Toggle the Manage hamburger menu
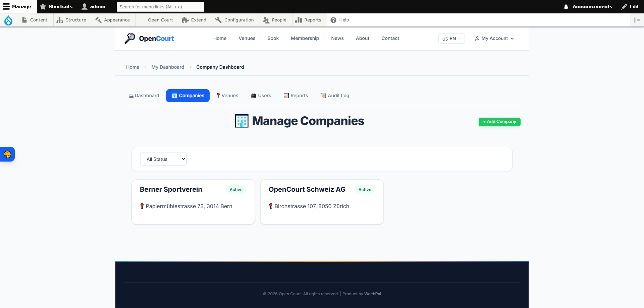This screenshot has width=644, height=308. (7, 7)
